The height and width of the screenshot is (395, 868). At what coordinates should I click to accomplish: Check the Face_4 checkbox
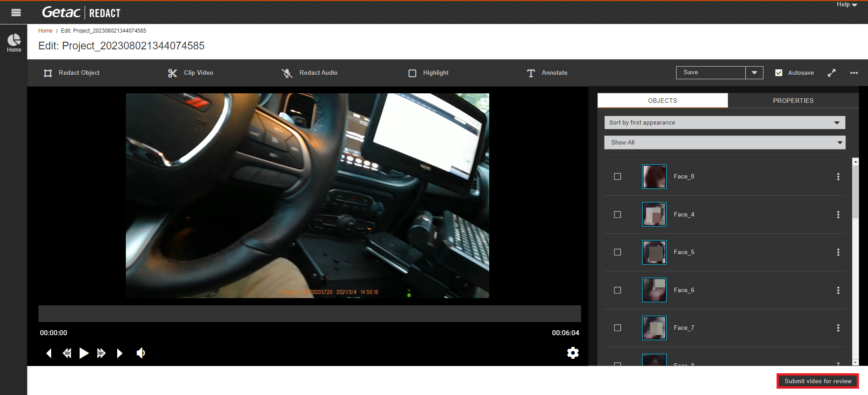[x=617, y=215]
